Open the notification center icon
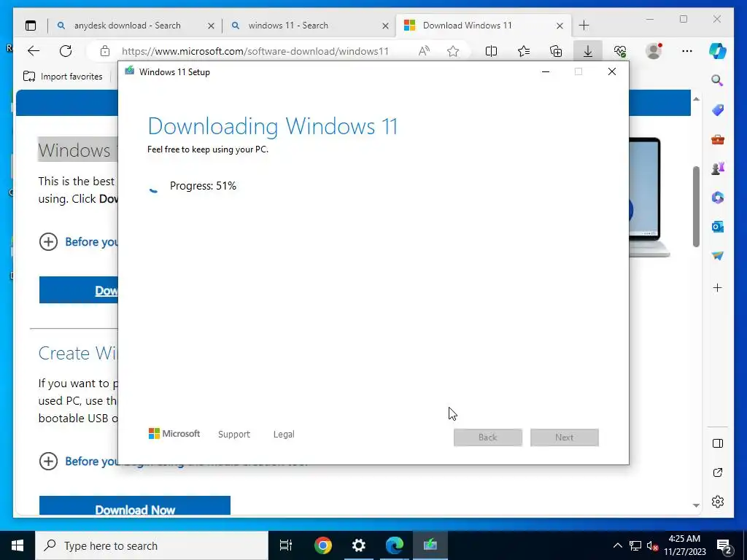The width and height of the screenshot is (747, 560). 724,546
